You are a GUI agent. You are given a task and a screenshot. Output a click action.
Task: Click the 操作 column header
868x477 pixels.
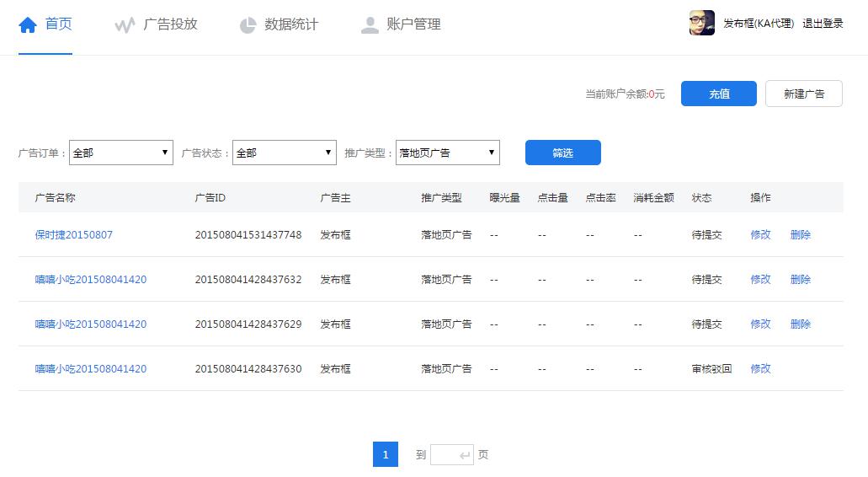(x=760, y=198)
